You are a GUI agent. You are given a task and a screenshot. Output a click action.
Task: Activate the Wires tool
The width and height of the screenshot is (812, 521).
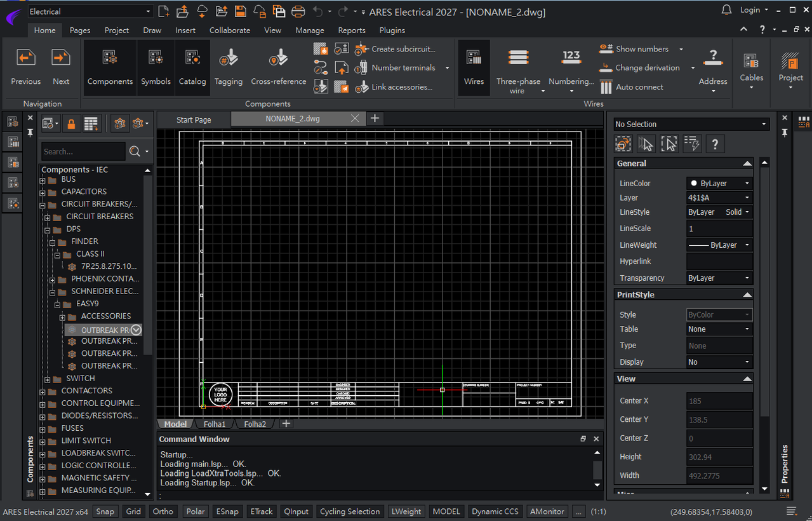(x=474, y=68)
